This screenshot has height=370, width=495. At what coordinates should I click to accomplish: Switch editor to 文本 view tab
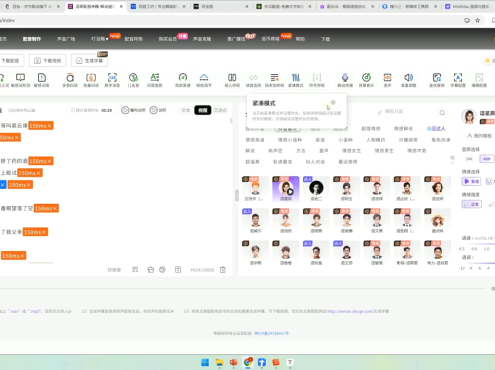[186, 110]
